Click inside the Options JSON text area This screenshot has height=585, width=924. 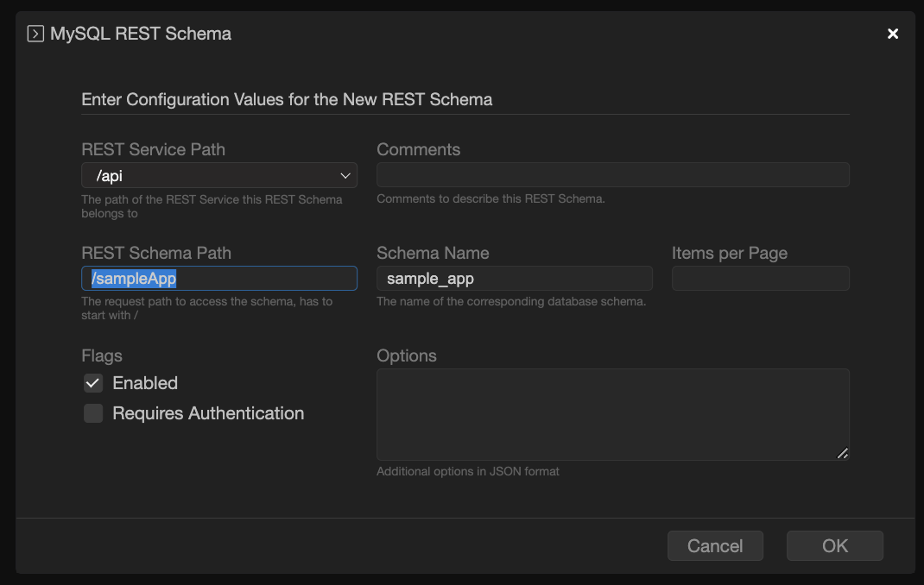[612, 414]
